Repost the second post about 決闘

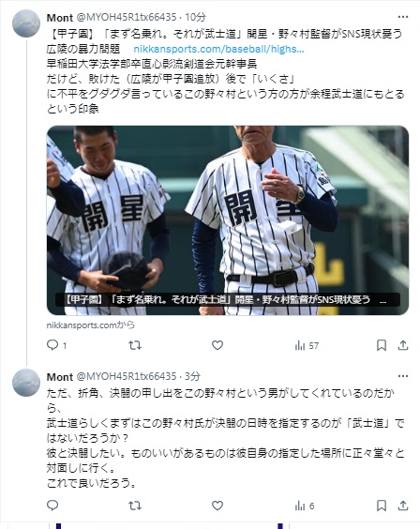[x=135, y=506]
